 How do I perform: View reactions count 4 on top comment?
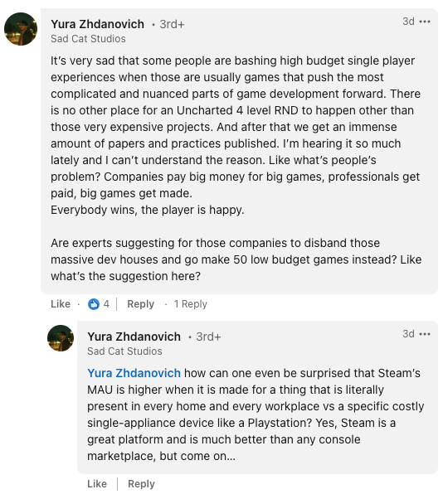106,304
